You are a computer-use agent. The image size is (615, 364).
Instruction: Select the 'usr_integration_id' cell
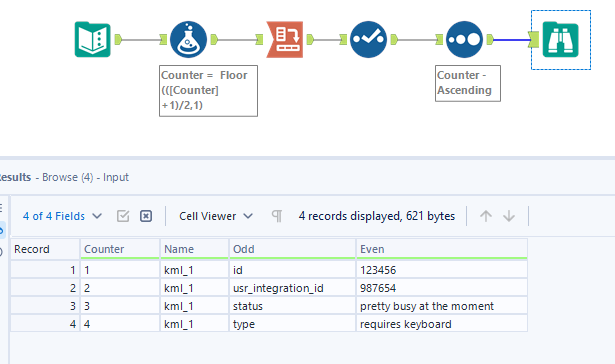tap(292, 288)
